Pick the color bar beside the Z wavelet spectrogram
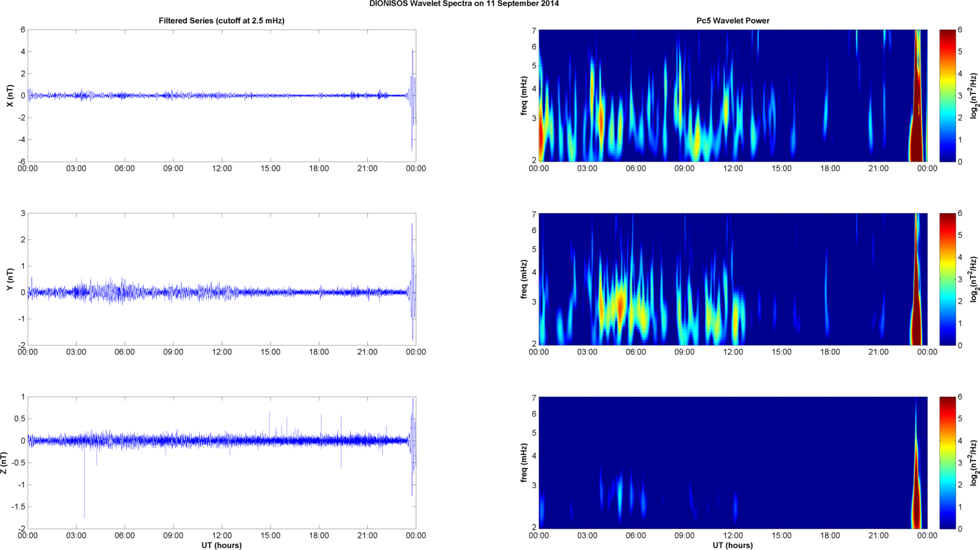980x550 pixels. point(947,463)
